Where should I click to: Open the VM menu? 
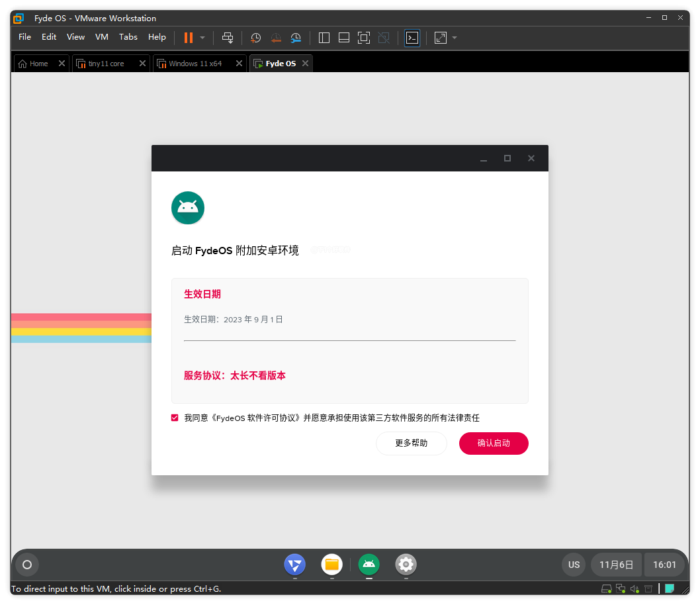click(x=102, y=37)
